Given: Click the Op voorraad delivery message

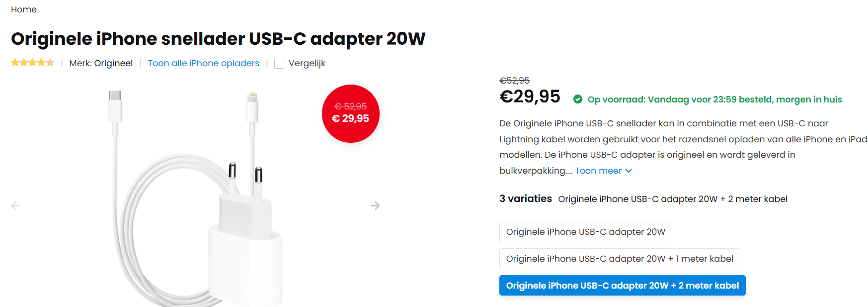Looking at the screenshot, I should (714, 100).
